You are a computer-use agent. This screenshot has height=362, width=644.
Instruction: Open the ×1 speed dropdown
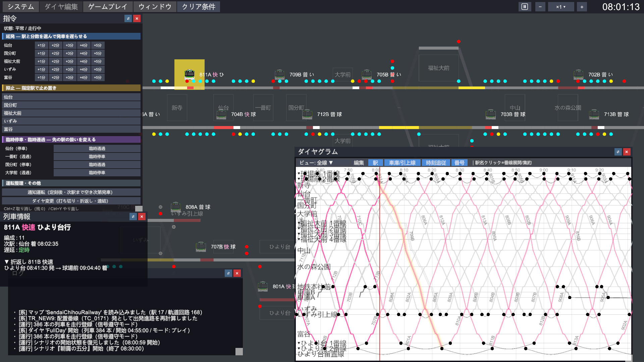tap(561, 7)
